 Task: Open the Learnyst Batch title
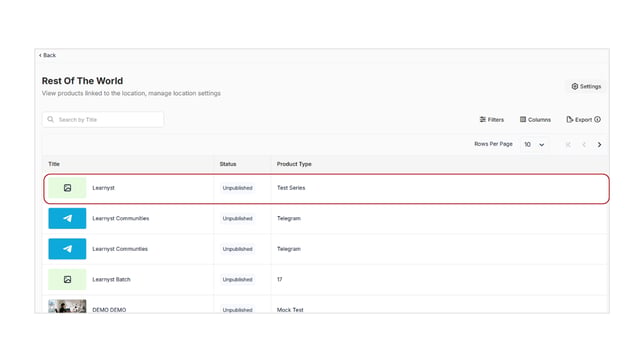coord(111,279)
